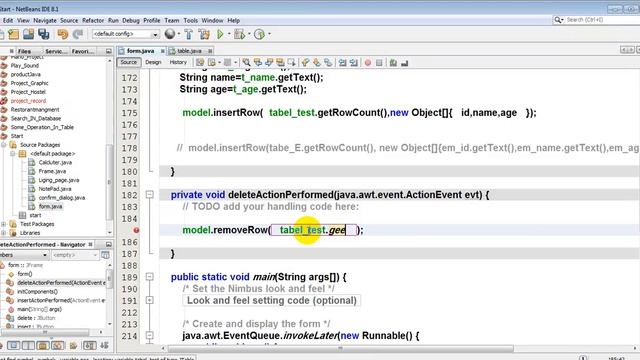The height and width of the screenshot is (360, 640).
Task: Click the Profile Project clock icon
Action: pyautogui.click(x=259, y=34)
